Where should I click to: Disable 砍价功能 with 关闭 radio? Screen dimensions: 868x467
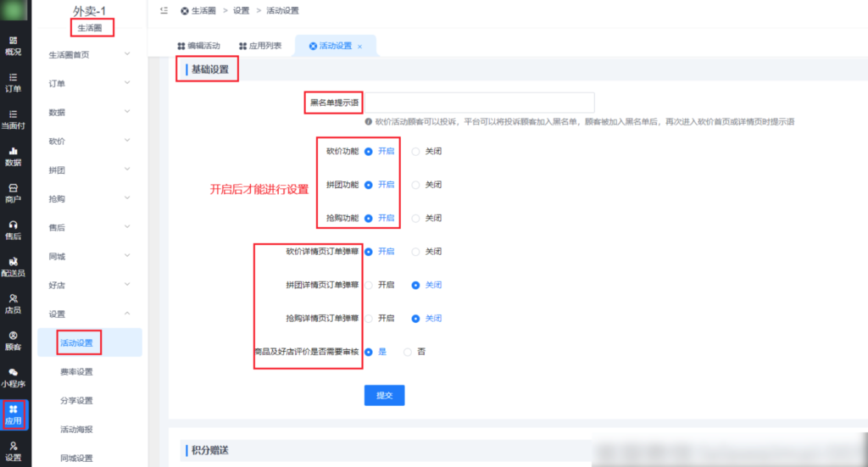[415, 152]
